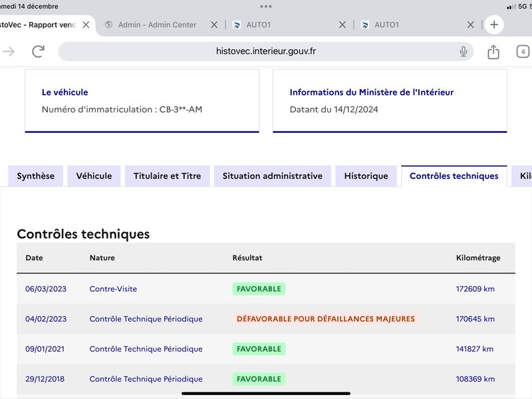This screenshot has height=399, width=532.
Task: Click Informations du Ministère de l'Intérieur heading
Action: (372, 92)
